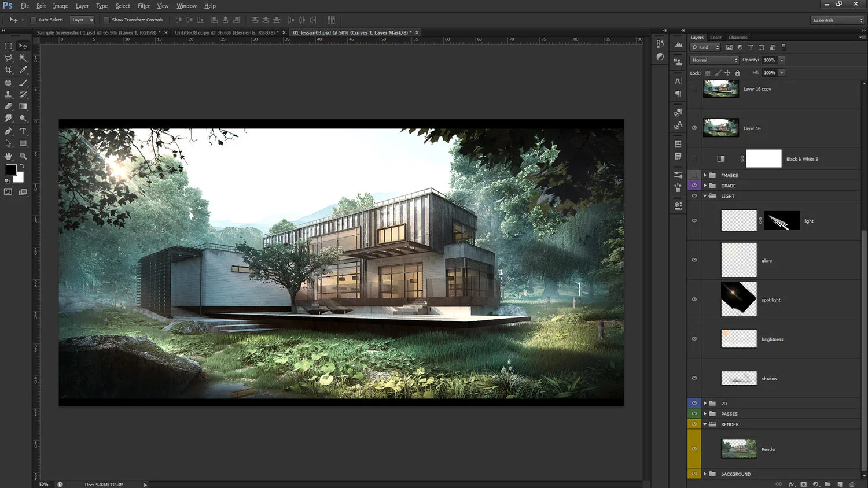Select the Hand tool
Viewport: 868px width, 488px height.
(8, 156)
